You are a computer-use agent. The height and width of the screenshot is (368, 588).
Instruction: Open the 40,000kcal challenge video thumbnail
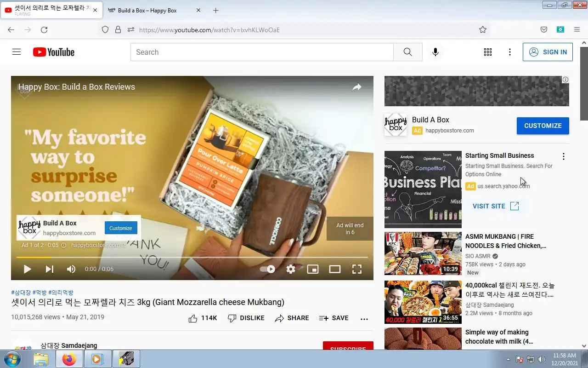423,302
